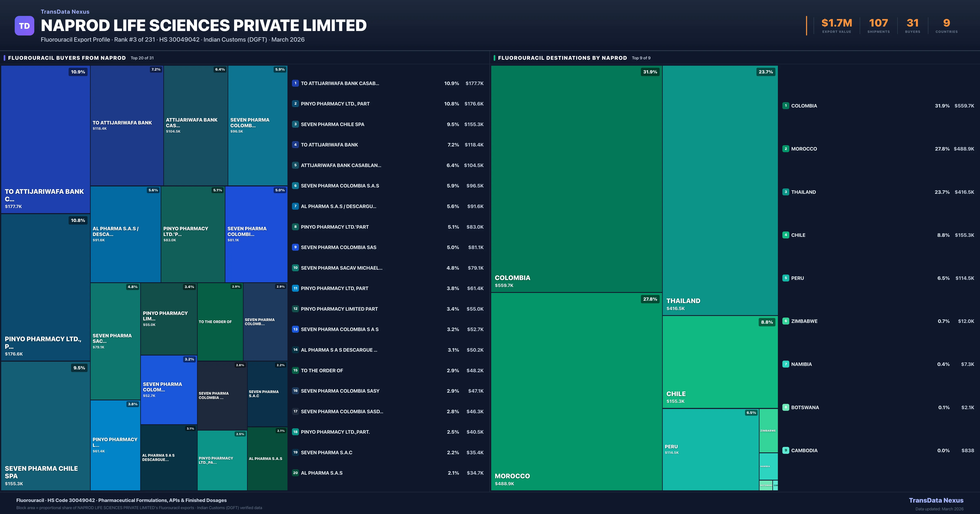Open the SEVEN PHARMA CHILE SPA list entry
The image size is (980, 514).
coord(333,124)
